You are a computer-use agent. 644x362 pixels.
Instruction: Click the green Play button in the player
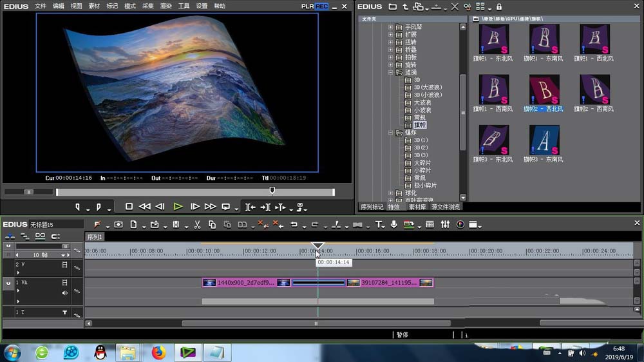pyautogui.click(x=178, y=207)
